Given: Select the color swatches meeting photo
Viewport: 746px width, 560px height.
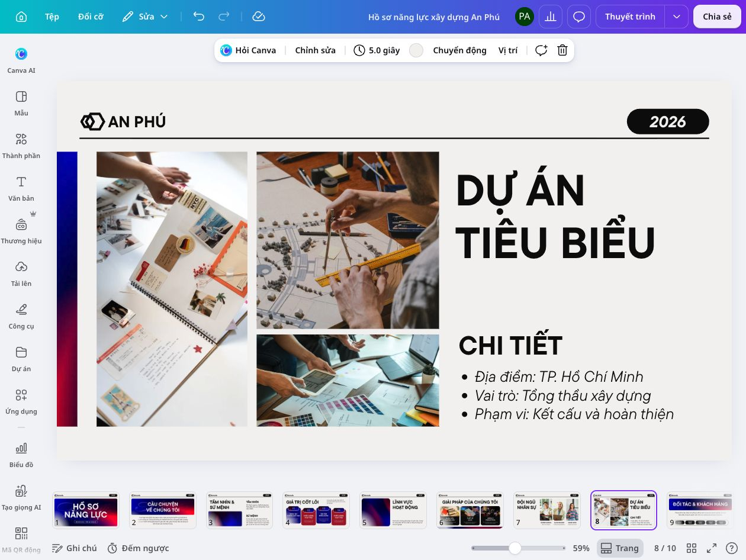Looking at the screenshot, I should pos(348,380).
